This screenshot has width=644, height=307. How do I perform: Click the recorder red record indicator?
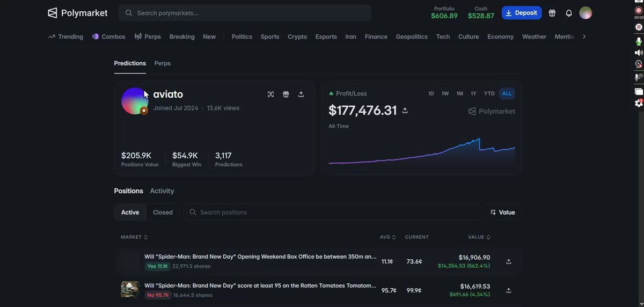(639, 11)
